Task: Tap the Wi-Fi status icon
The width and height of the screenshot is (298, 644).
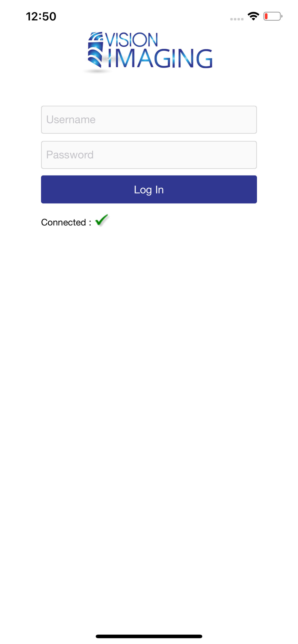Action: coord(253,16)
